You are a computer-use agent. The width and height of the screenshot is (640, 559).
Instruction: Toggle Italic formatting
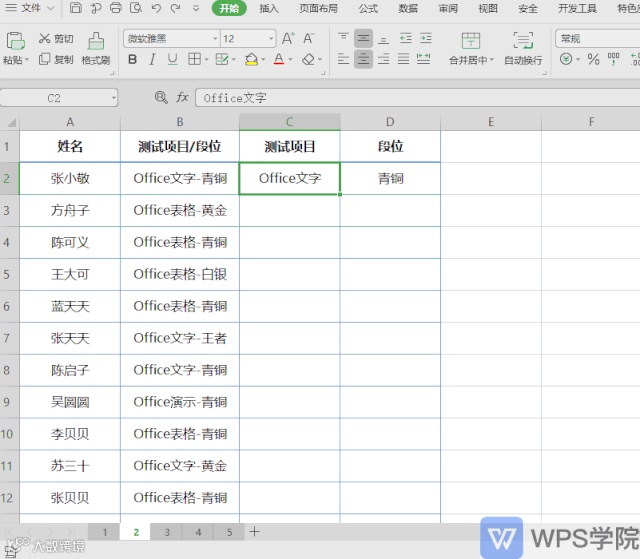point(152,60)
